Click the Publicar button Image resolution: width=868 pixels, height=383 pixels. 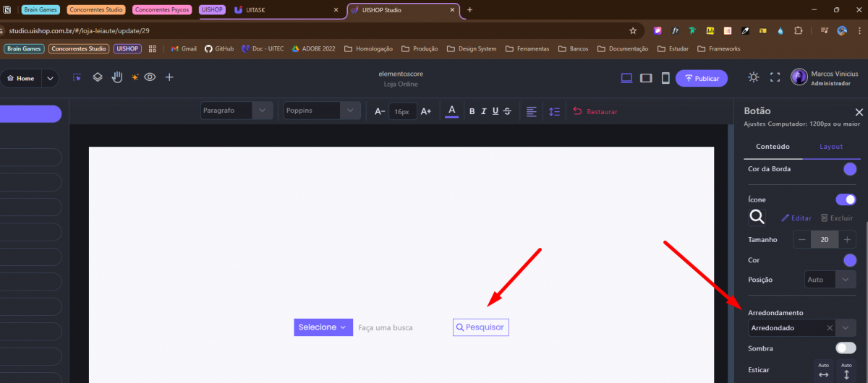pyautogui.click(x=701, y=78)
